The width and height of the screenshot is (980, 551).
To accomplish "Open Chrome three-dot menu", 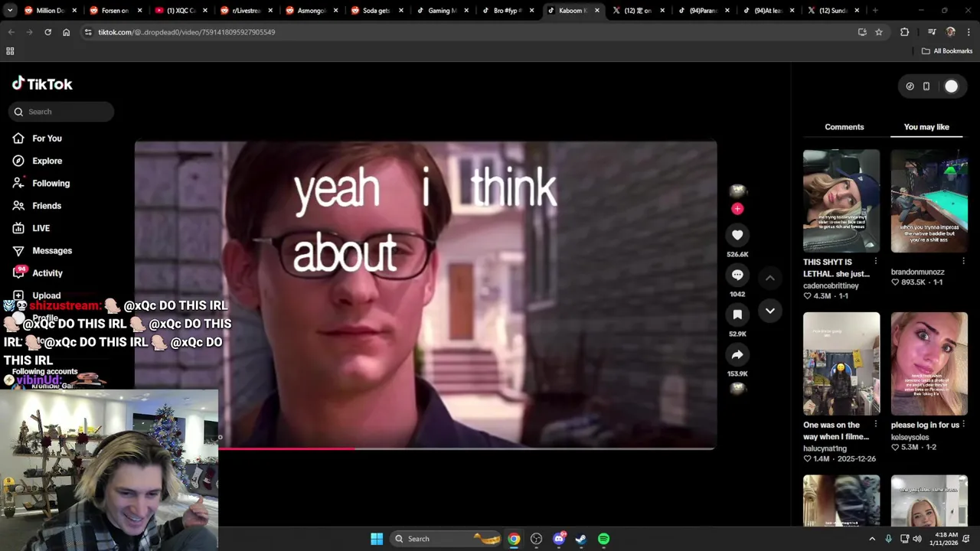I will [969, 32].
